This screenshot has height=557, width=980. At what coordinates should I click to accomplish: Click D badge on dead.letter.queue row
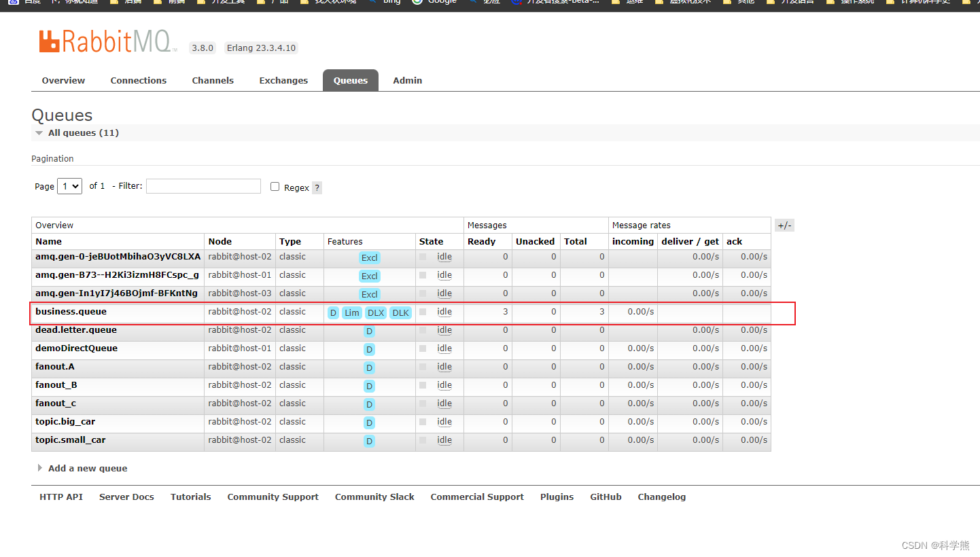pyautogui.click(x=369, y=331)
